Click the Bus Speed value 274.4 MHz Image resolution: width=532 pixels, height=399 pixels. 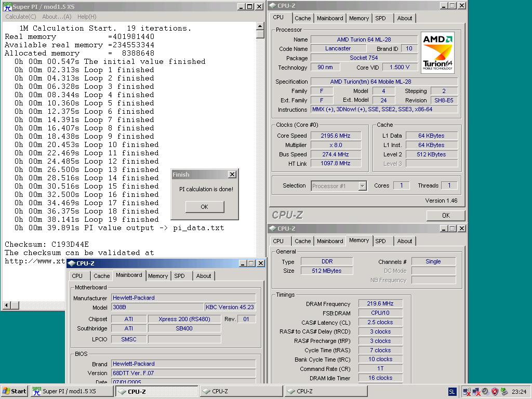[x=336, y=154]
